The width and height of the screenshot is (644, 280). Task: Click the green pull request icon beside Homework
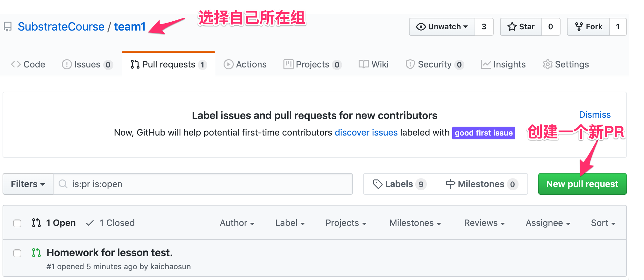[x=36, y=253]
